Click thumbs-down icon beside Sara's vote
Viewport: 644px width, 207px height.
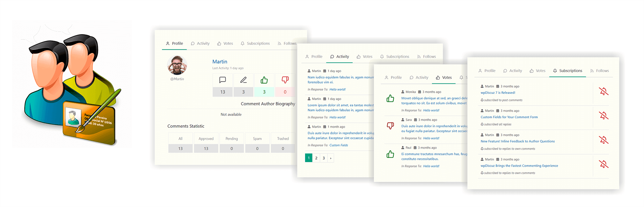click(390, 126)
